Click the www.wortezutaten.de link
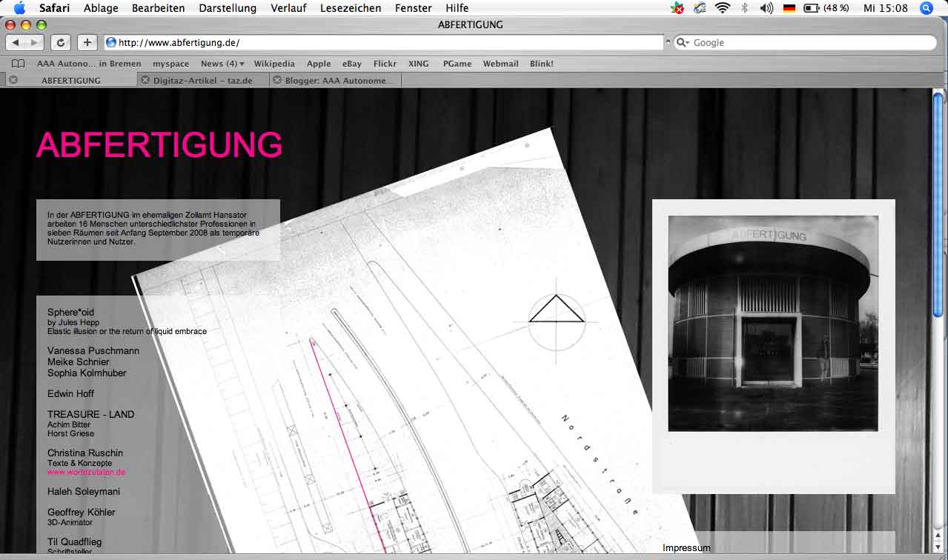Viewport: 948px width, 560px height. pos(86,472)
